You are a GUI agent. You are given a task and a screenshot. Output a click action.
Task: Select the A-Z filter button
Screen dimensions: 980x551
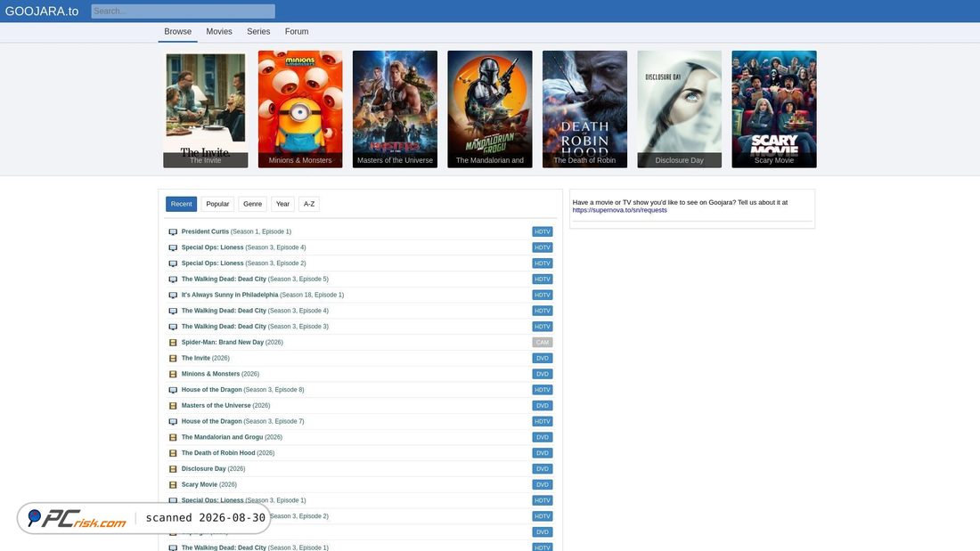click(x=309, y=204)
